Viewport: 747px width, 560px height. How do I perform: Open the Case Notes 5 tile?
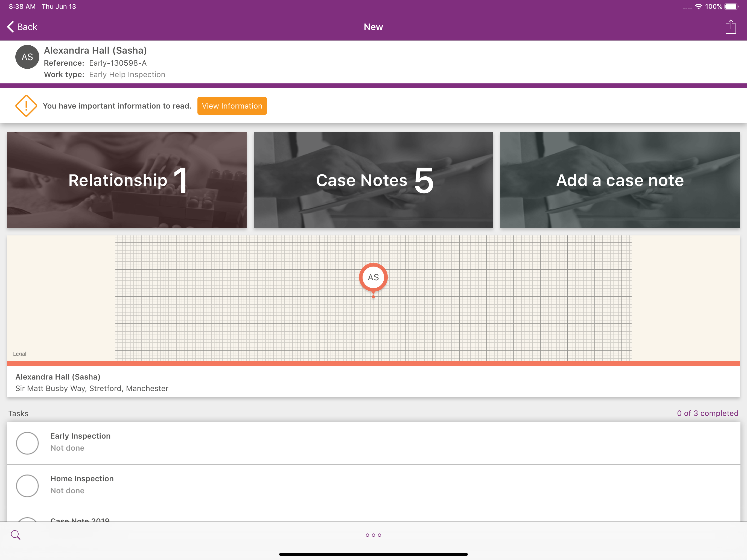373,180
